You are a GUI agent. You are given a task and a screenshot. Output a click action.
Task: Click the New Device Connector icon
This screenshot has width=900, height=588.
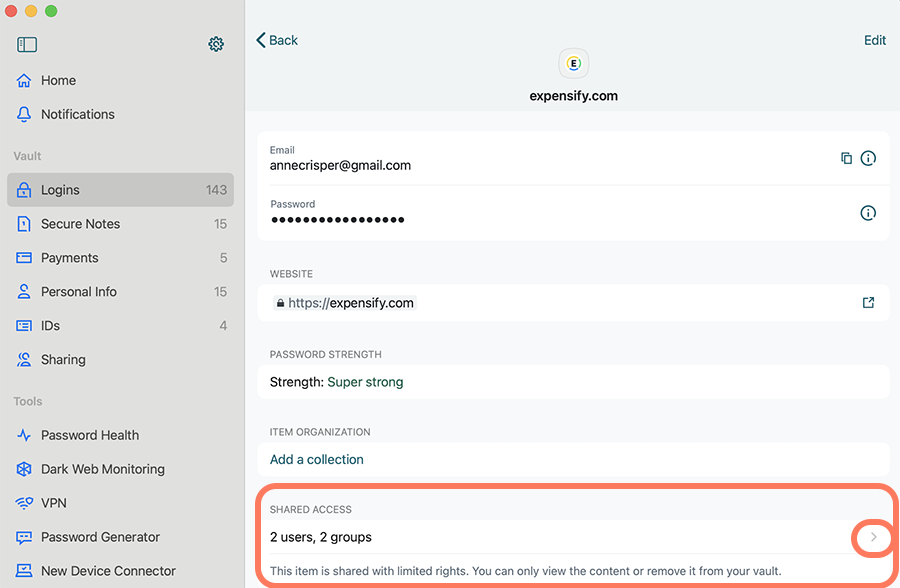tap(24, 571)
